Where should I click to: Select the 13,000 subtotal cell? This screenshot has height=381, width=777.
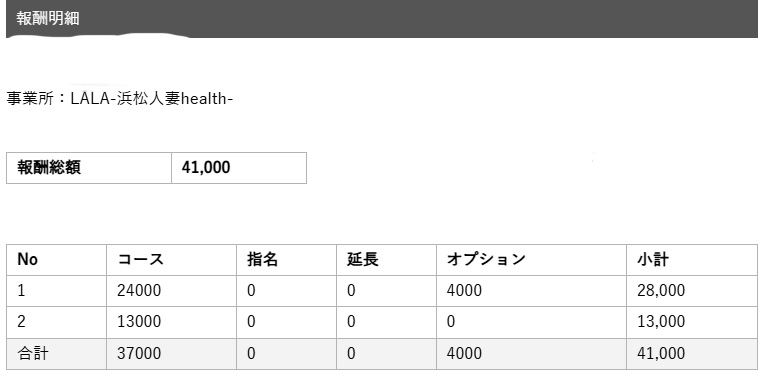pos(692,322)
